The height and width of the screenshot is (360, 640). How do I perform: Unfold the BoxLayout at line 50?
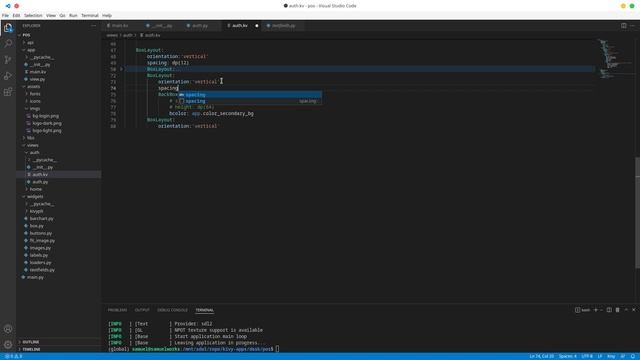coord(121,69)
